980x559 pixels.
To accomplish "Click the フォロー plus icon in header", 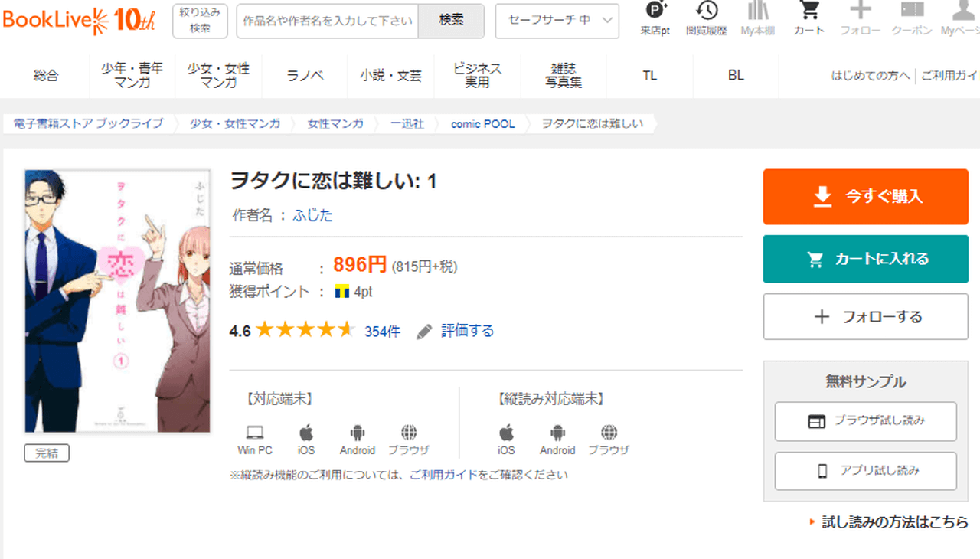I will pos(861,11).
